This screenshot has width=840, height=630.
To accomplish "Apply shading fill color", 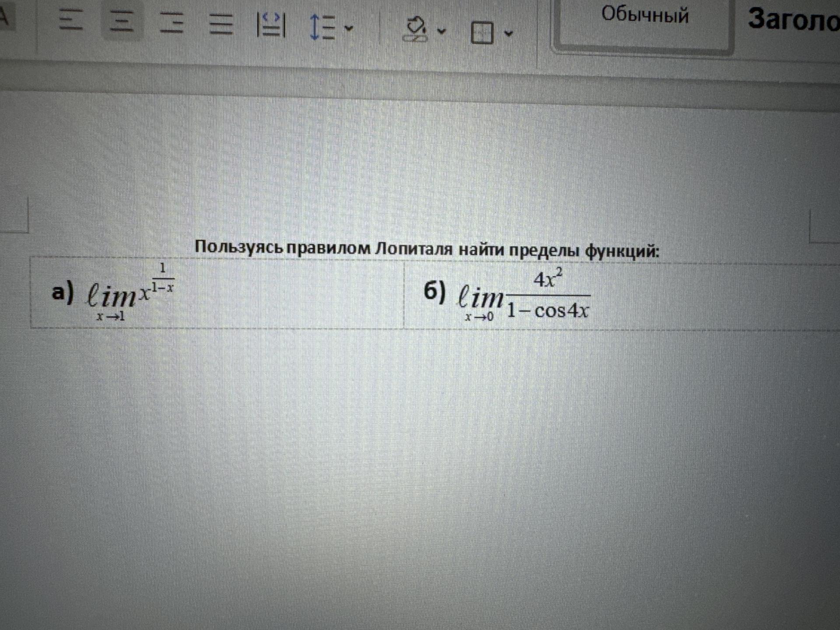I will [x=416, y=29].
